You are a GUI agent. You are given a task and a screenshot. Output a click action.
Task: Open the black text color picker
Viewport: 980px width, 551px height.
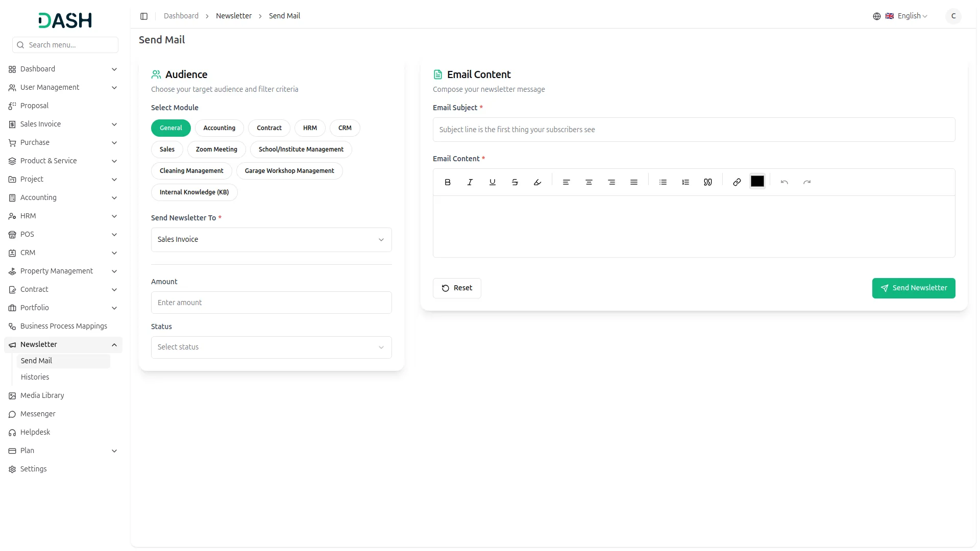coord(757,182)
